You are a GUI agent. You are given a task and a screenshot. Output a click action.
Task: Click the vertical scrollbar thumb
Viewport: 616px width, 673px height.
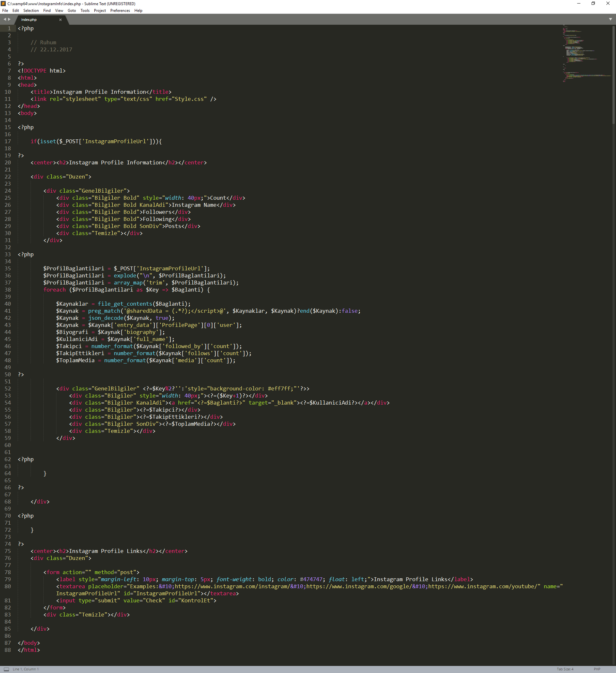(x=613, y=75)
